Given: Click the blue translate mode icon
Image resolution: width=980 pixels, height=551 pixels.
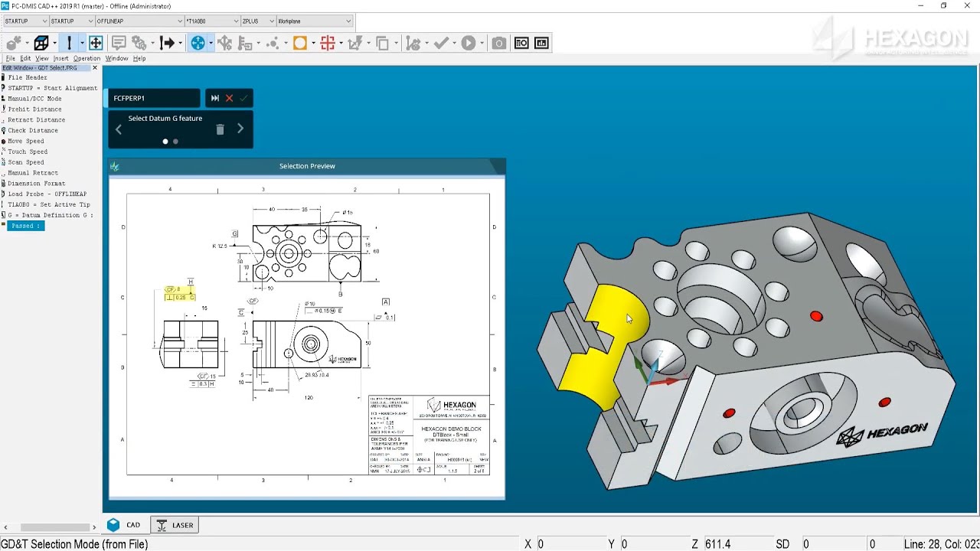Looking at the screenshot, I should click(198, 43).
